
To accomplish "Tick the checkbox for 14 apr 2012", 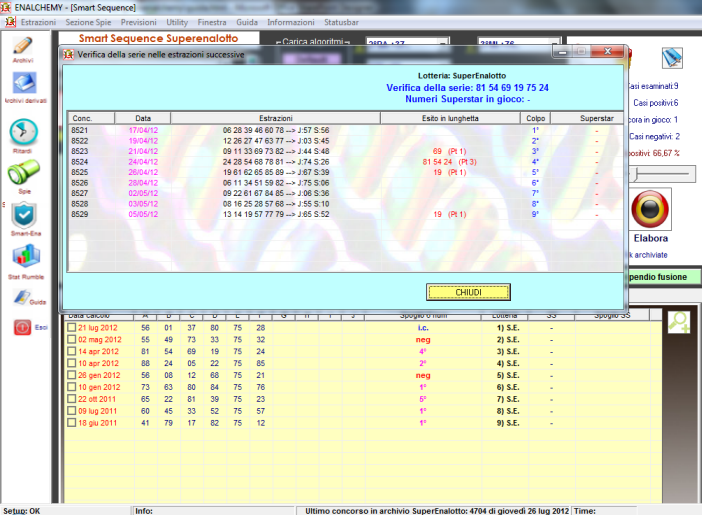I will [72, 352].
